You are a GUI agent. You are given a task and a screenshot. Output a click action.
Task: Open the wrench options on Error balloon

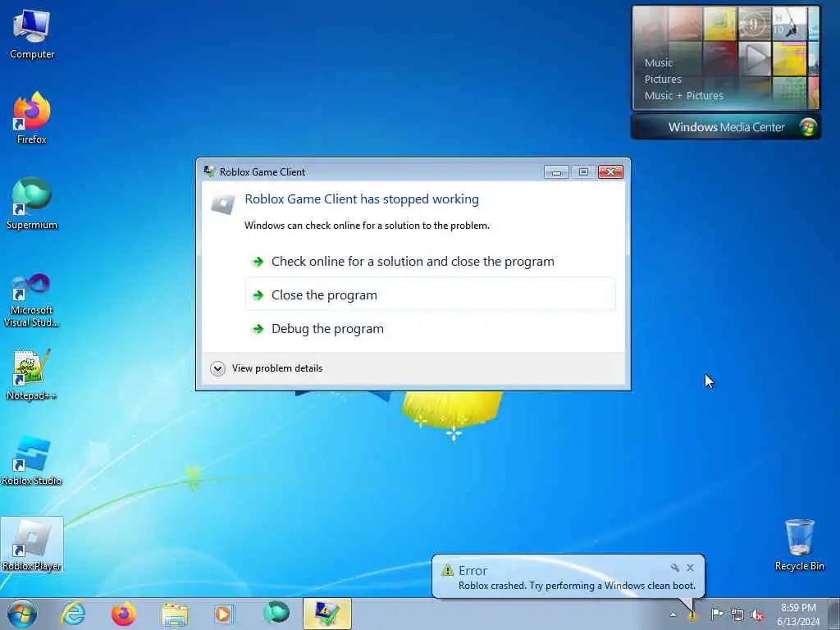pos(675,568)
